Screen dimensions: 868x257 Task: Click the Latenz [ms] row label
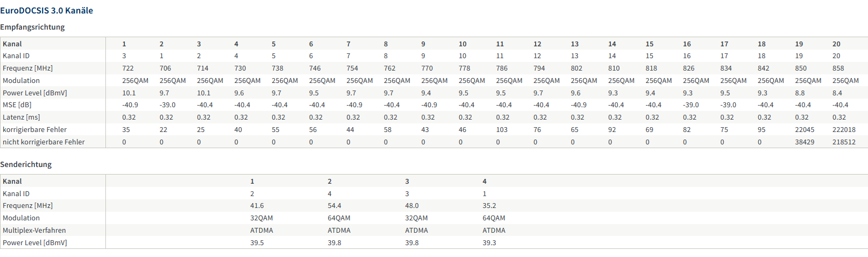tap(22, 117)
